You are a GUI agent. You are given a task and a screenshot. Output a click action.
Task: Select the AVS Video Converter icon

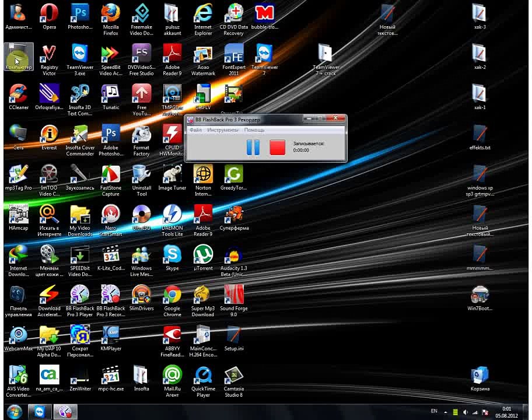[x=19, y=381]
